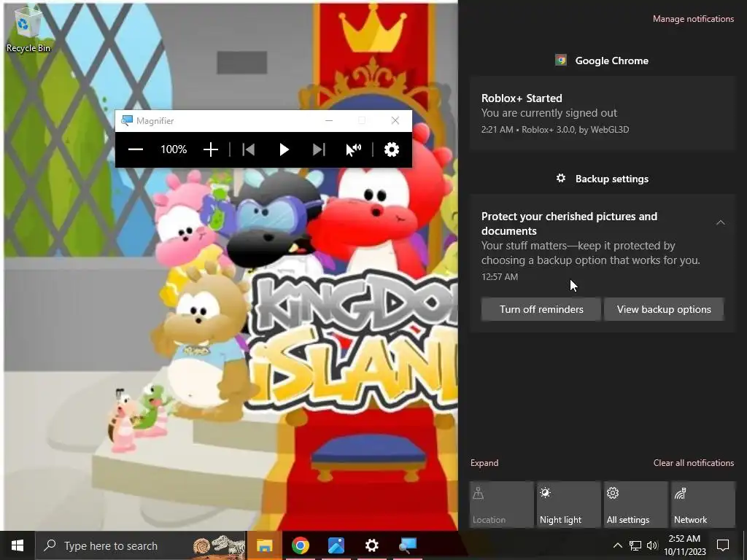Clear all notifications
The image size is (747, 560).
pyautogui.click(x=693, y=463)
